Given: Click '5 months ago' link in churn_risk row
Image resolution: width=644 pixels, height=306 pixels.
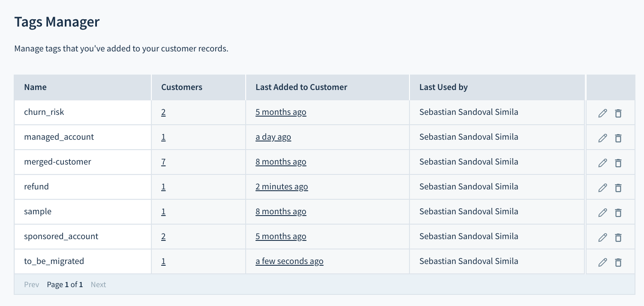Looking at the screenshot, I should 281,112.
